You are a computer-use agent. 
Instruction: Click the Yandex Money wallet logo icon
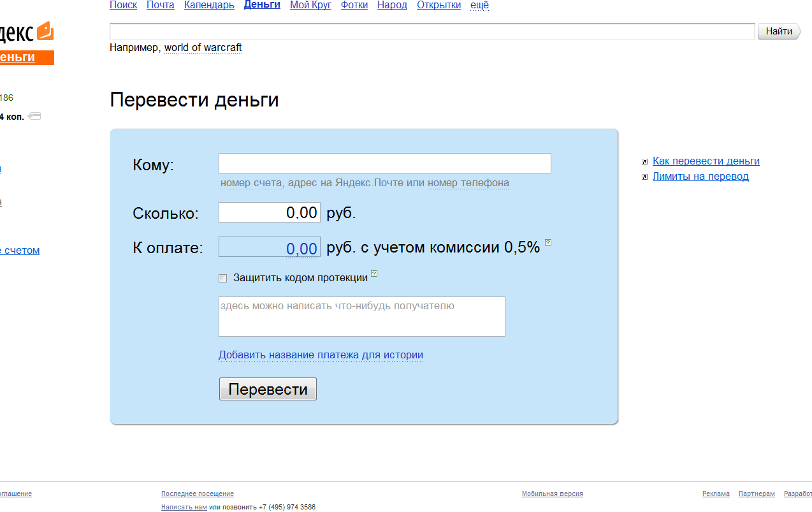tap(45, 31)
